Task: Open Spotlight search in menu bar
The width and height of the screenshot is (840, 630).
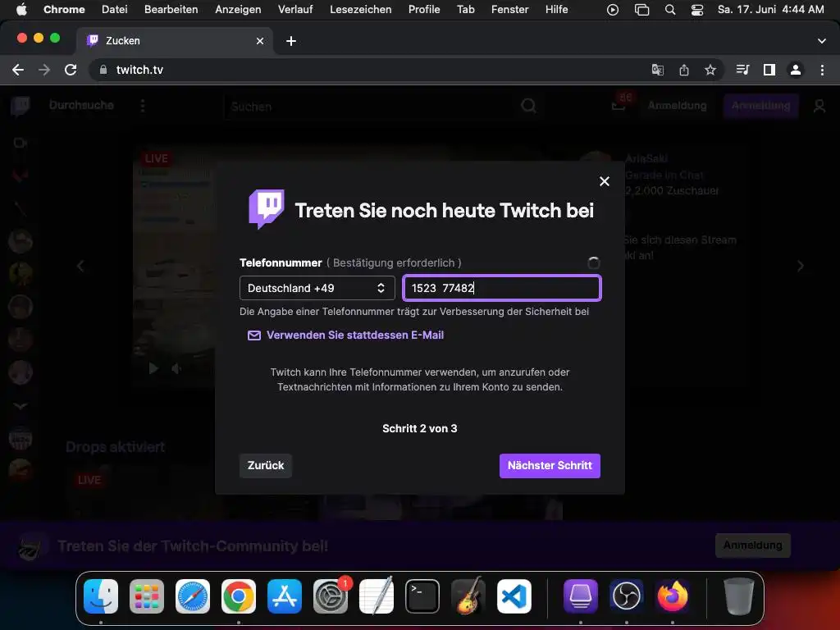Action: point(669,10)
